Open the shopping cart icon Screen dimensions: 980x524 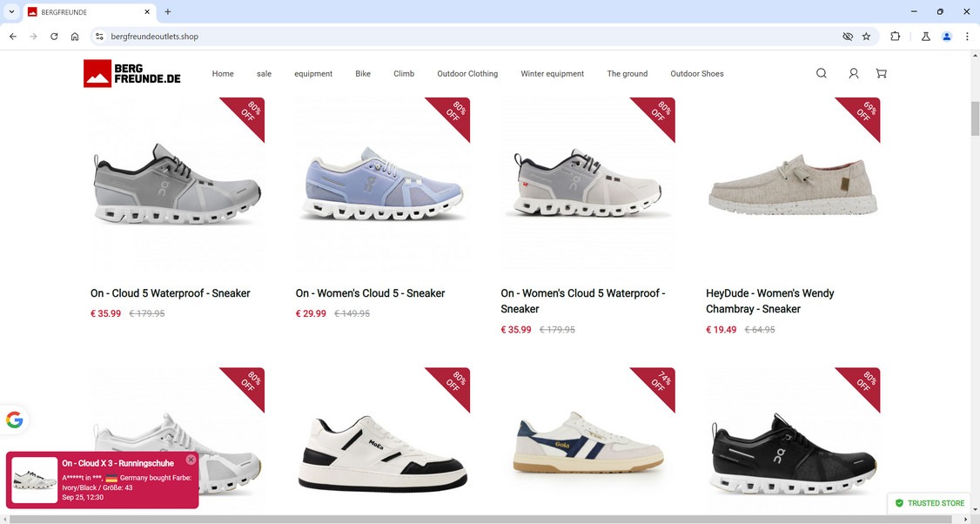click(882, 73)
